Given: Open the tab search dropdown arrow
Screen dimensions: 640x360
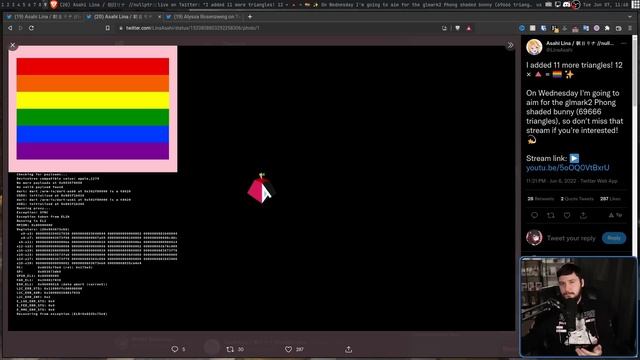Looking at the screenshot, I should click(x=630, y=17).
